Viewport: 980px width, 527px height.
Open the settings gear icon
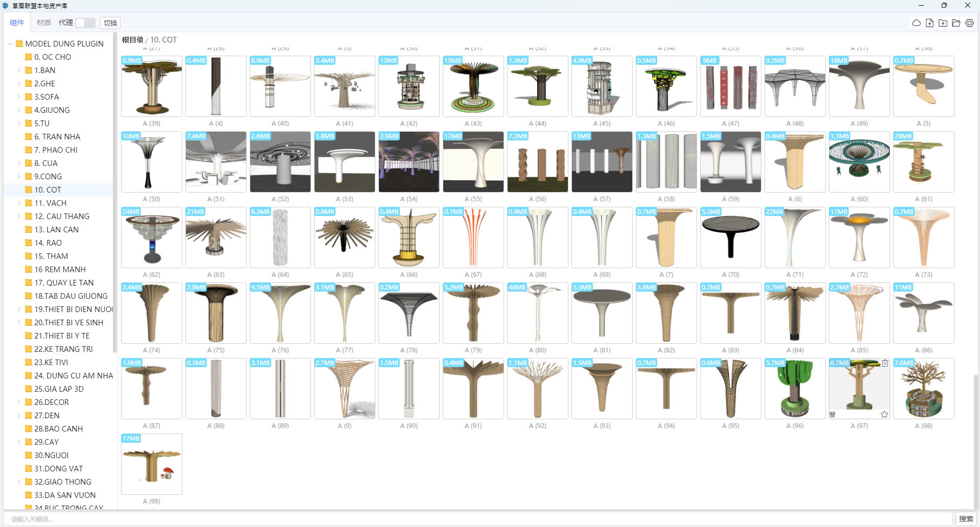click(969, 23)
